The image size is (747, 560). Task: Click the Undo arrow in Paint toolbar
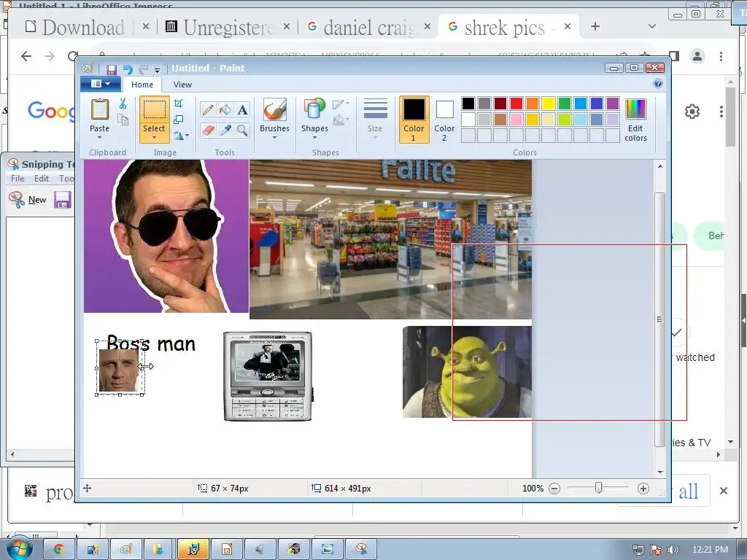click(x=127, y=69)
